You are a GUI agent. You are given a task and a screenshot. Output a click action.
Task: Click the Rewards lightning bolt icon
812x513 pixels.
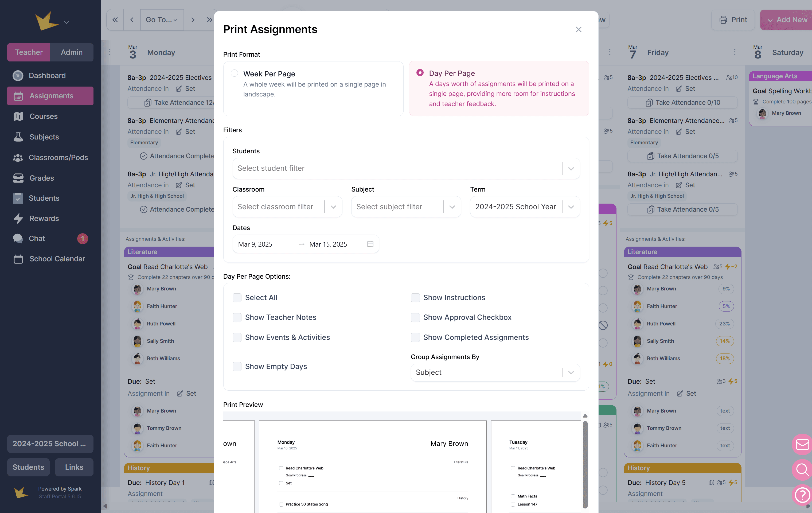pyautogui.click(x=18, y=219)
